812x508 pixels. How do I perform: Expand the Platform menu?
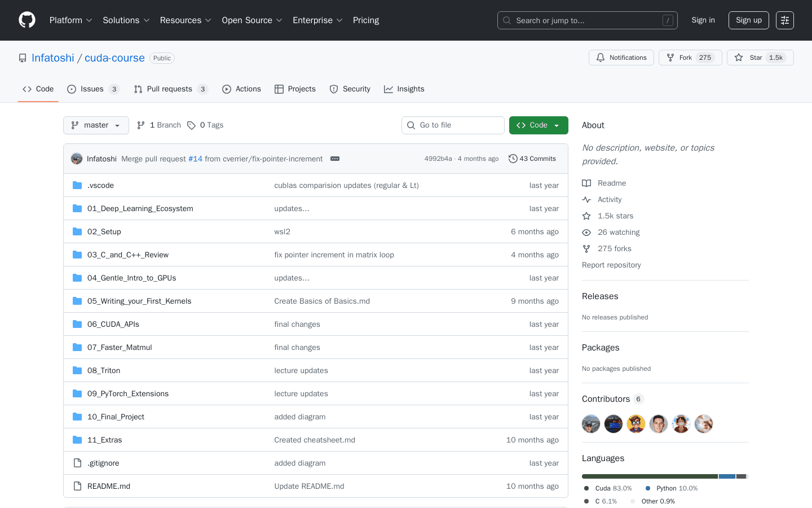71,20
